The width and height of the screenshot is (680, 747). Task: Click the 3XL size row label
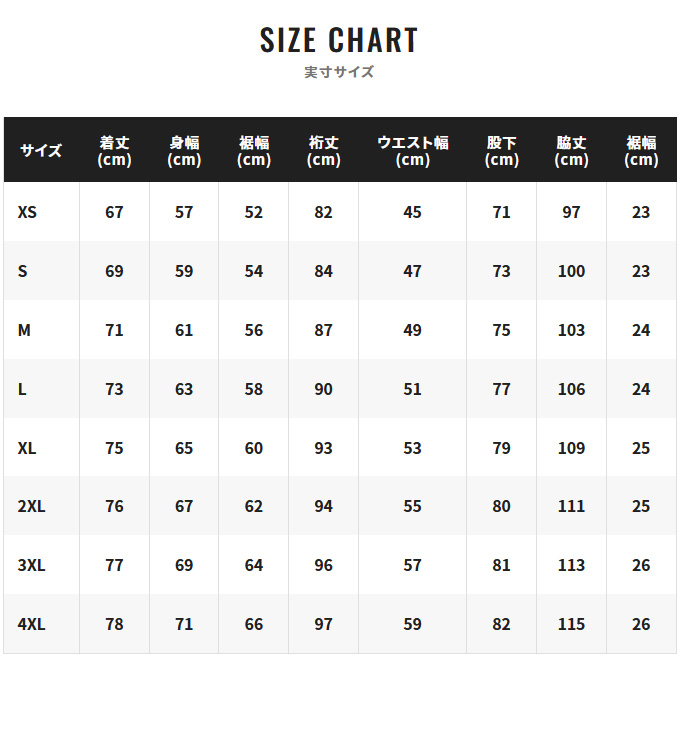pyautogui.click(x=32, y=565)
